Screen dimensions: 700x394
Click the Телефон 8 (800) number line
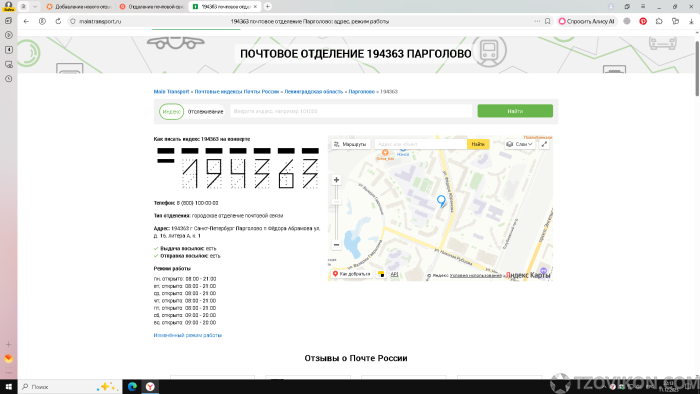pos(186,203)
